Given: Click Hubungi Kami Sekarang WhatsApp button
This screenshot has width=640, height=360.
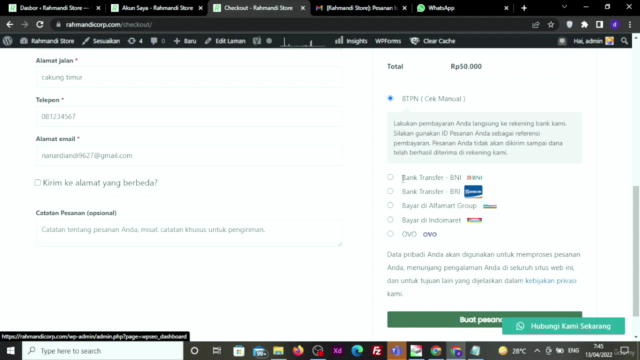Looking at the screenshot, I should pyautogui.click(x=563, y=326).
